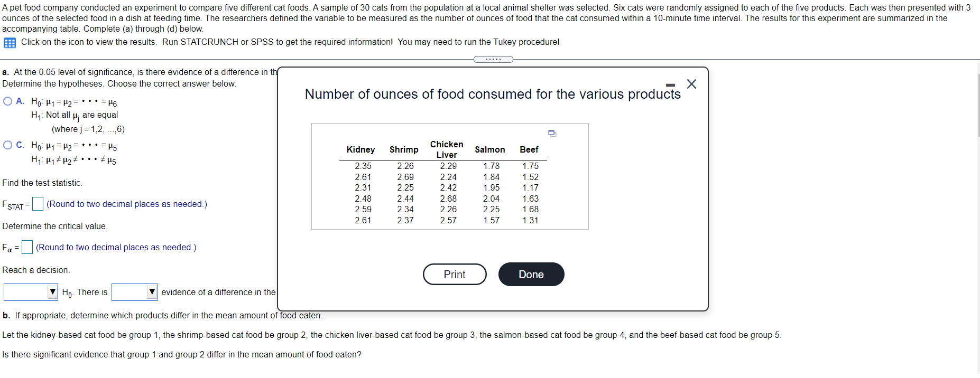This screenshot has height=378, width=980.
Task: Expand the hidden toolbar via the ellipsis control
Action: [493, 59]
